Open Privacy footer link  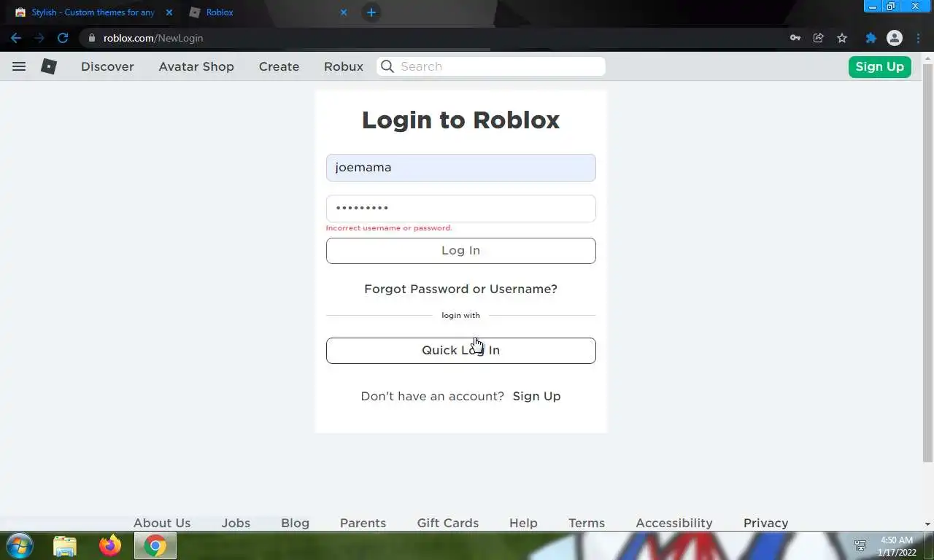(x=765, y=523)
